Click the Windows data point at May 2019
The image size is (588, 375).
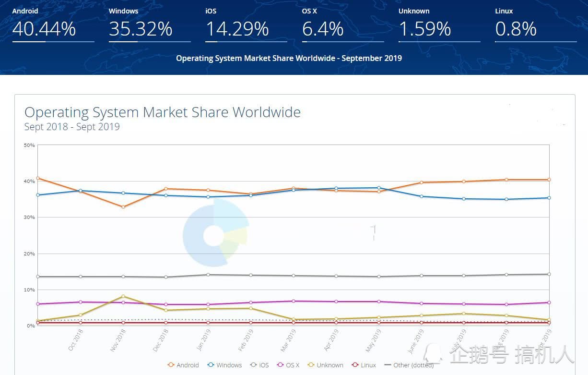379,188
